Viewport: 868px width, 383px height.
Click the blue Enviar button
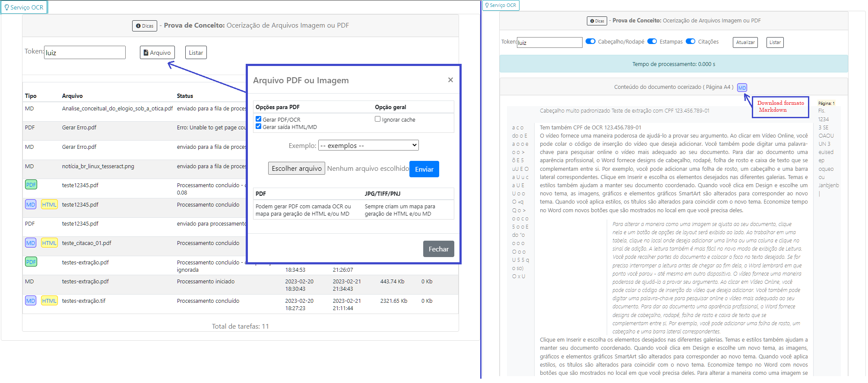pos(424,169)
